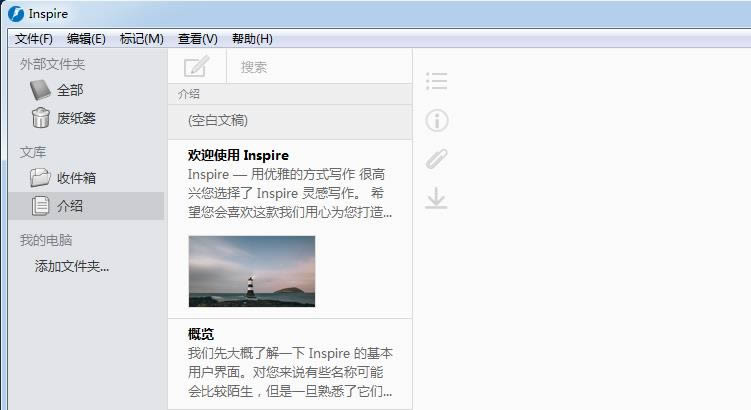Click the document icon beside 介绍
Image resolution: width=751 pixels, height=410 pixels.
click(40, 206)
